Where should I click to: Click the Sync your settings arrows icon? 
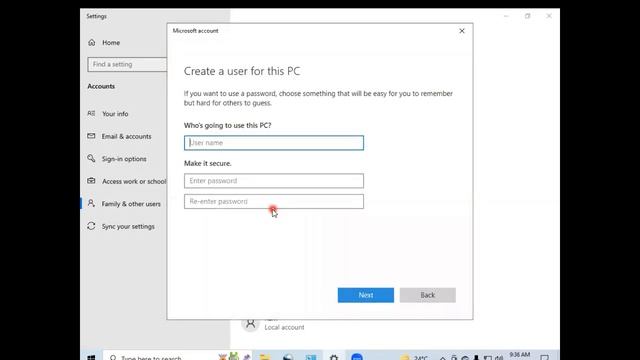(x=91, y=226)
